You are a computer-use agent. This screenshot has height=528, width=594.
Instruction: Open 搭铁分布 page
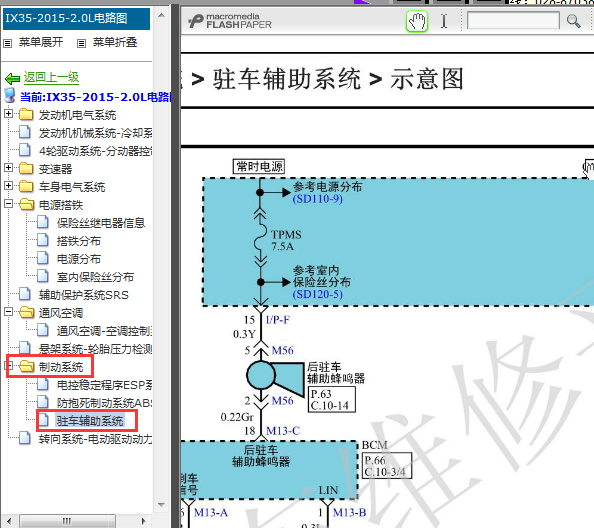click(79, 241)
